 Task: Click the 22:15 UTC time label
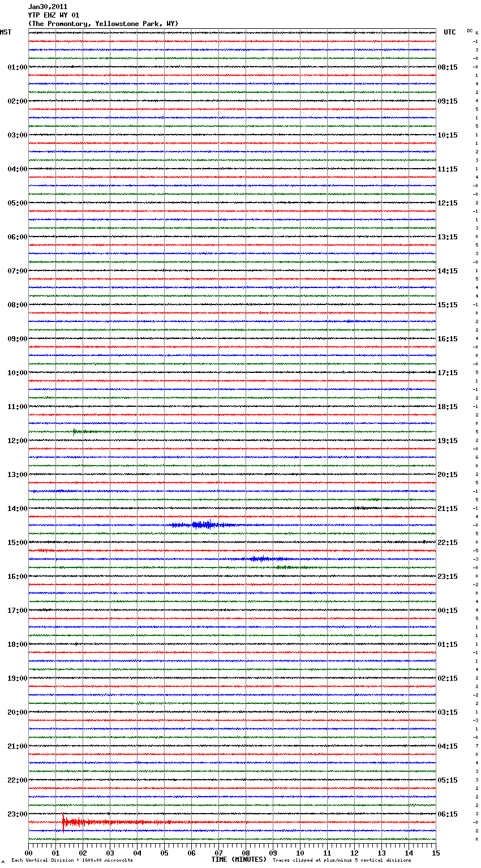click(448, 543)
